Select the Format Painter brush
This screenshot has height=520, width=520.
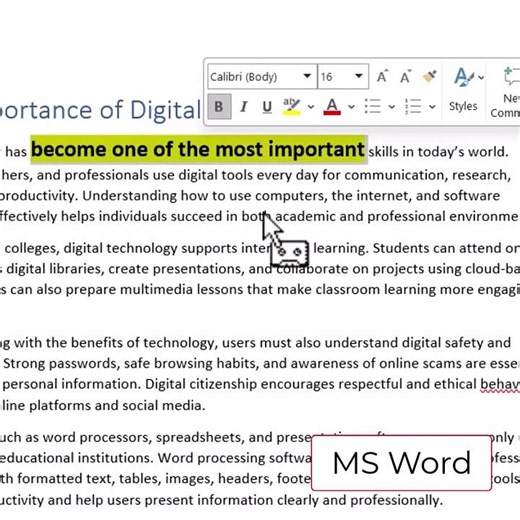click(430, 76)
